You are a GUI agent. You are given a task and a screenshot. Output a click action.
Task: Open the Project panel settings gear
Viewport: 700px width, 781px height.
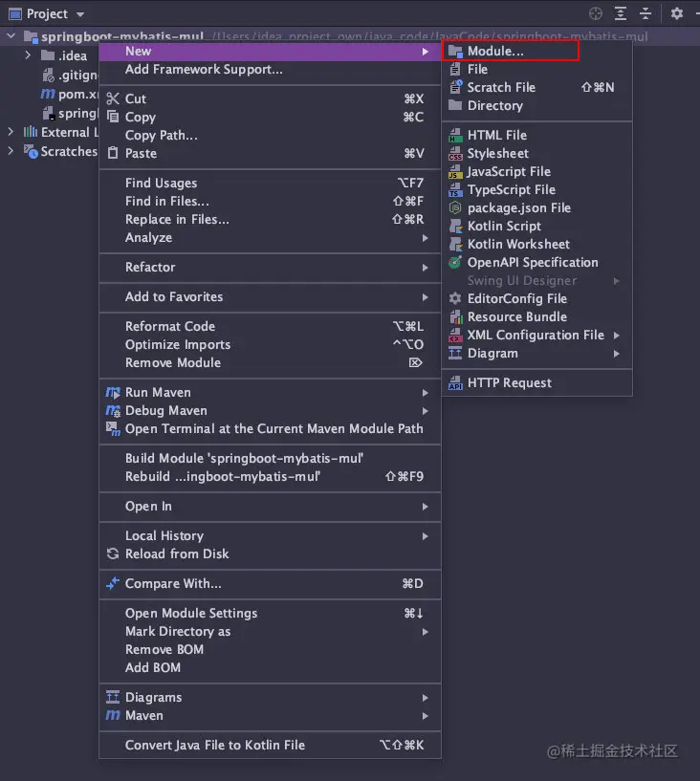(677, 13)
